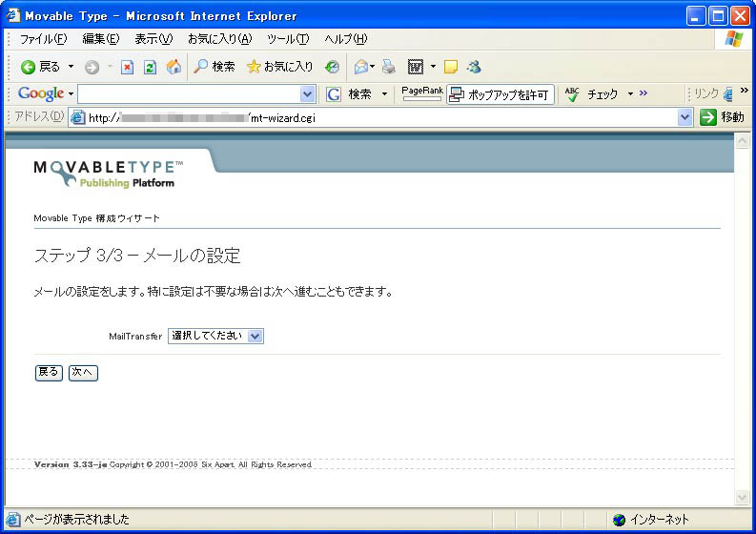Click the Google toolbar logo
The image size is (756, 534).
tap(40, 93)
